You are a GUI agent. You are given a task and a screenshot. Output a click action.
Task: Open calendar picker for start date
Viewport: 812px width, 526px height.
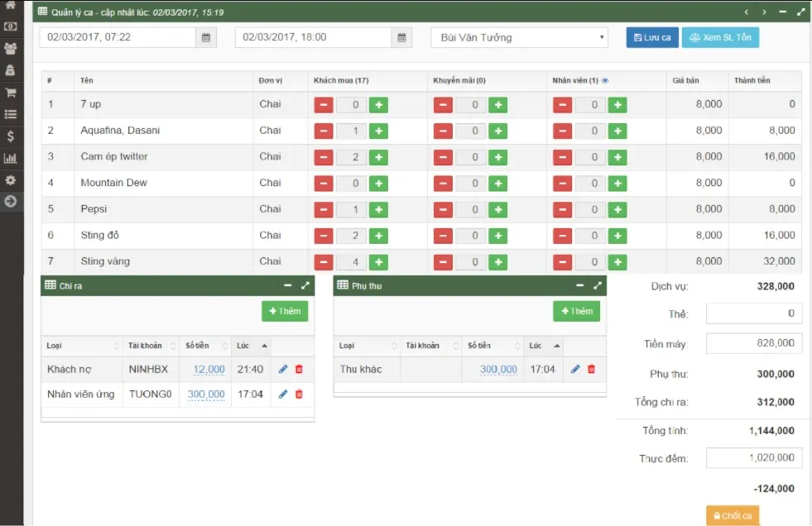(x=206, y=37)
